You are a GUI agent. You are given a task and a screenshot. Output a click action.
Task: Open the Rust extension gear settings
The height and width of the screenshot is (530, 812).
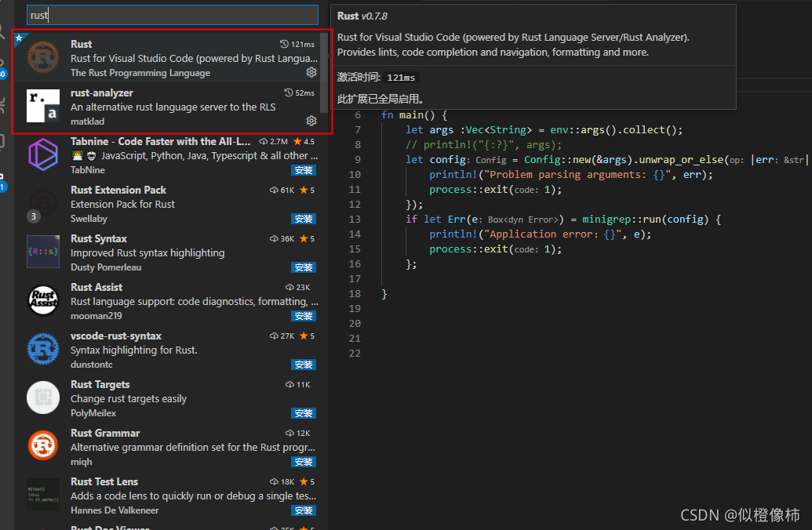point(311,72)
